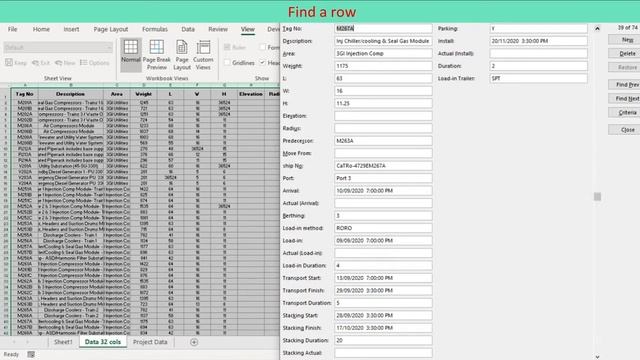Switch to Page Layout ribbon tab
Image resolution: width=640 pixels, height=360 pixels.
tap(111, 29)
